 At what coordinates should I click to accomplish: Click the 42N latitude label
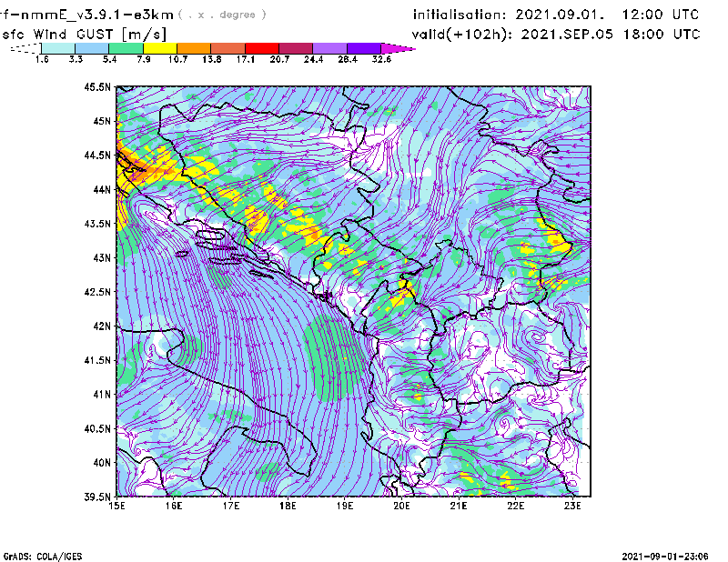pyautogui.click(x=102, y=326)
